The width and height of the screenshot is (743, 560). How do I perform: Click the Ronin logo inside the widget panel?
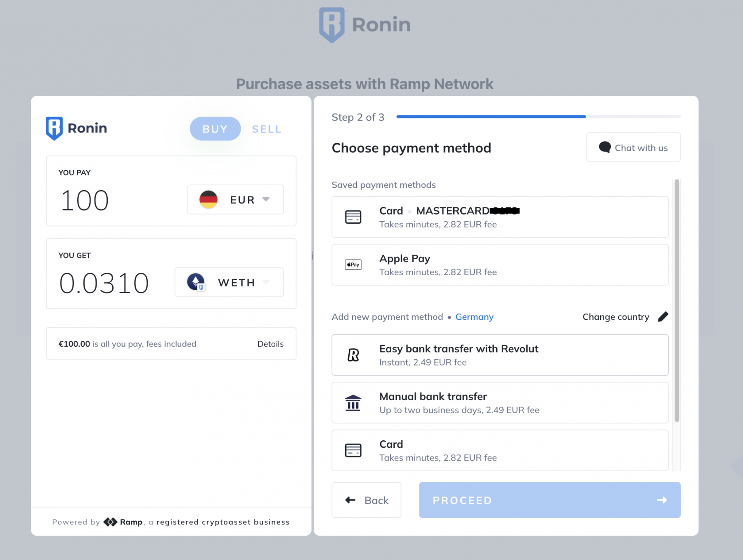pyautogui.click(x=76, y=128)
